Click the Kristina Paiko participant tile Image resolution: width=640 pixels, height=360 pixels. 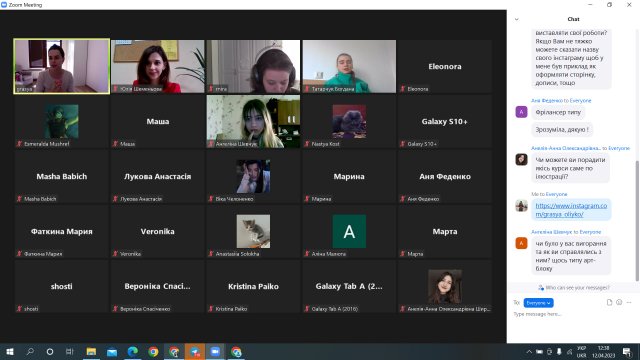pyautogui.click(x=253, y=287)
